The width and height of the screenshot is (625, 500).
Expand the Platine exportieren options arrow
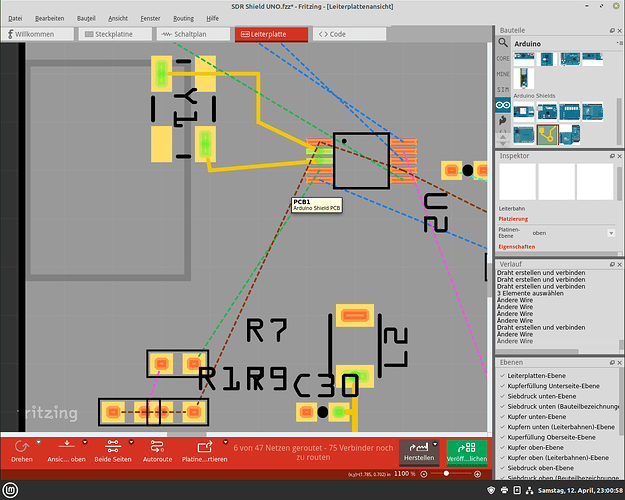(226, 442)
